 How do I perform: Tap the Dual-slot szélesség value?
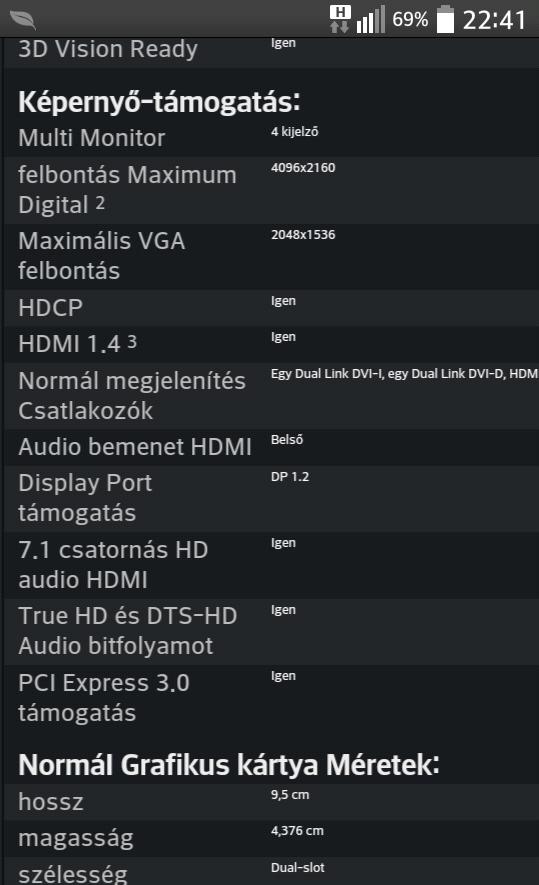coord(298,868)
